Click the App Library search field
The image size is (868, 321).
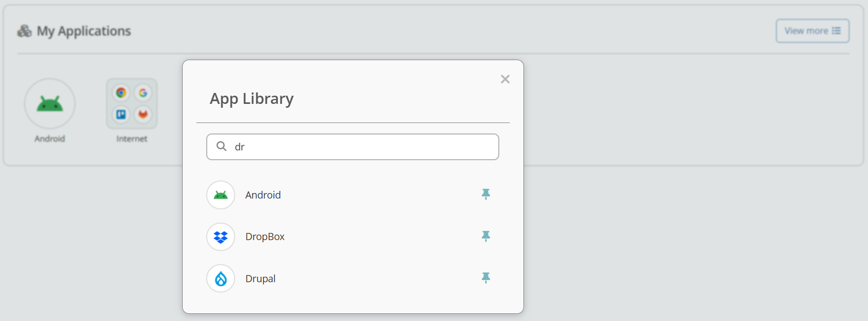pyautogui.click(x=361, y=147)
